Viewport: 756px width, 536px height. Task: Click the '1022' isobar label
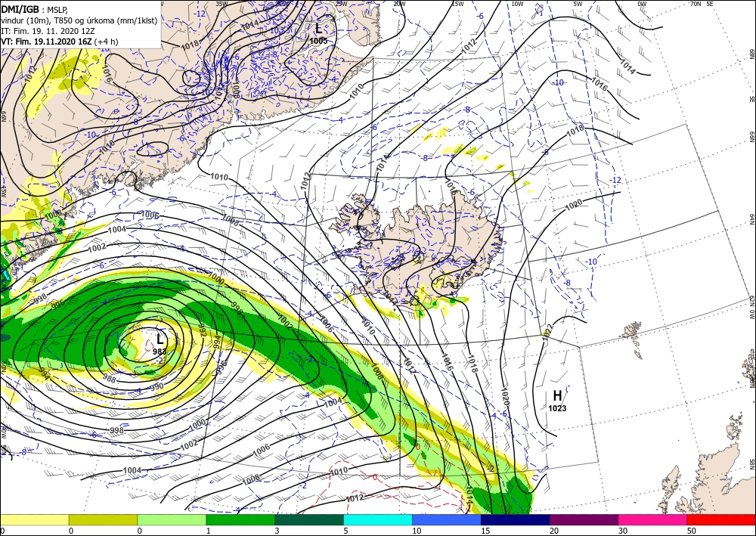[547, 333]
